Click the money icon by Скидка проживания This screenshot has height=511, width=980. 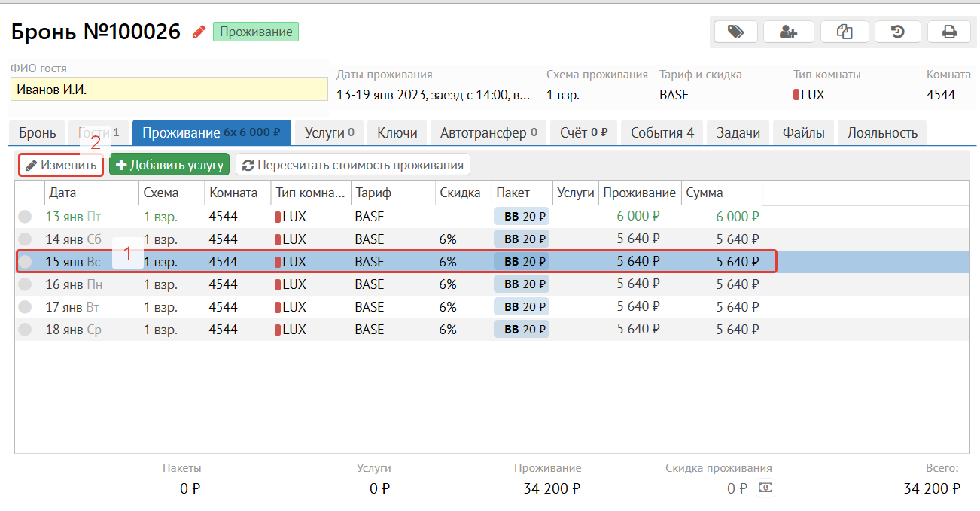coord(765,488)
